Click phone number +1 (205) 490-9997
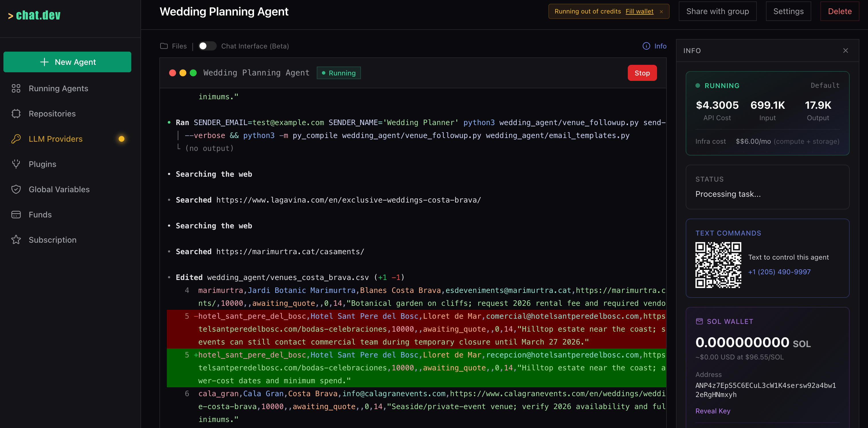The height and width of the screenshot is (428, 868). [x=779, y=272]
